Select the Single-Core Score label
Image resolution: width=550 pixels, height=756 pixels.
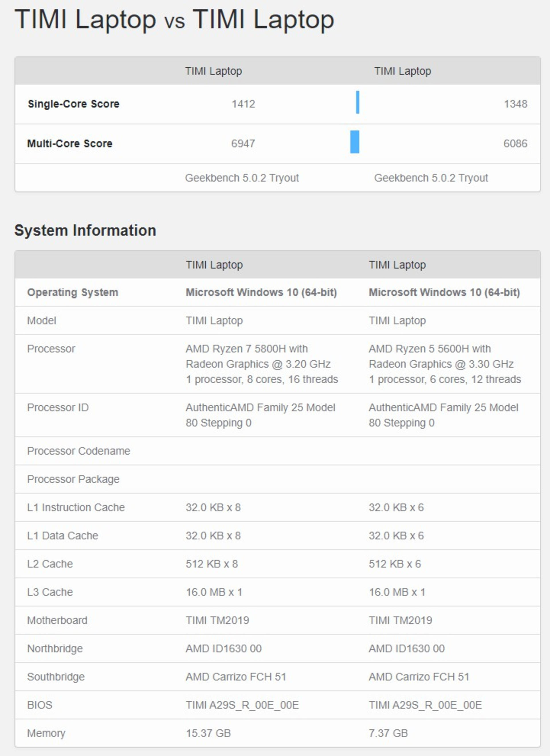[74, 104]
